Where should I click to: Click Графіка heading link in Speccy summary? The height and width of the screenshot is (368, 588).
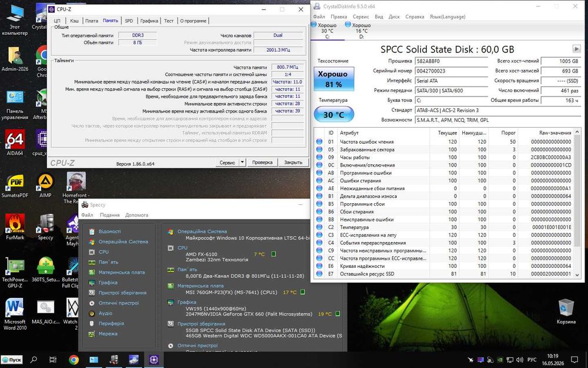pos(187,302)
